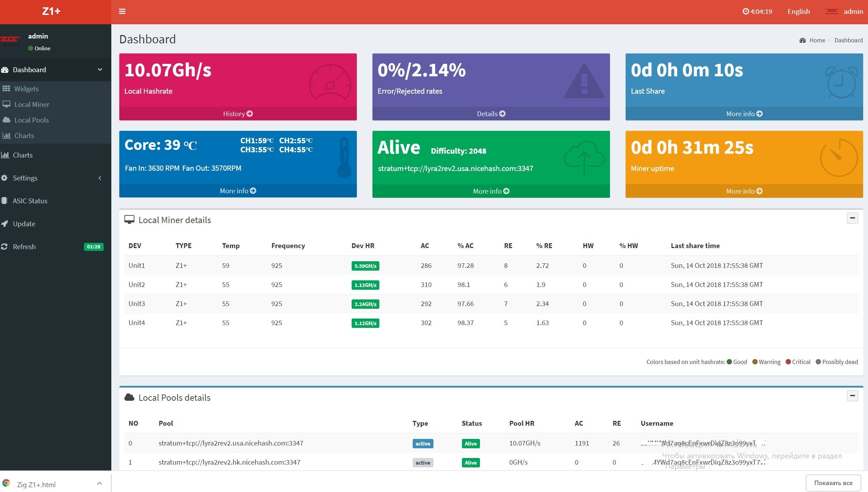Viewport: 868px width, 492px height.
Task: Collapse the Dashboard sidebar submenu chevron
Action: click(100, 69)
